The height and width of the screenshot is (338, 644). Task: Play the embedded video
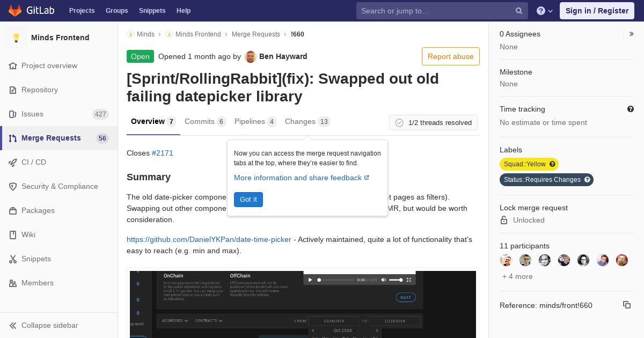(310, 280)
